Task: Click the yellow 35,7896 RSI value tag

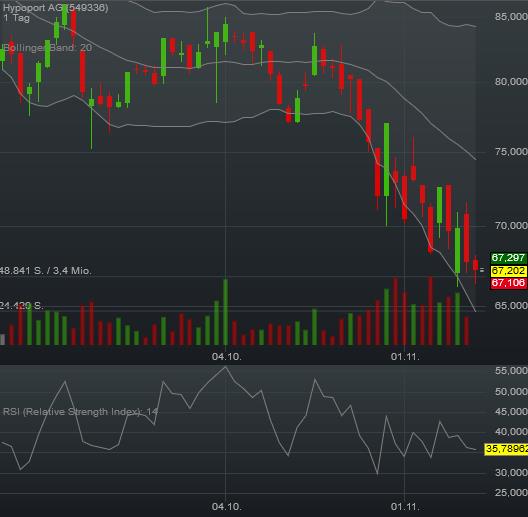Action: (506, 449)
